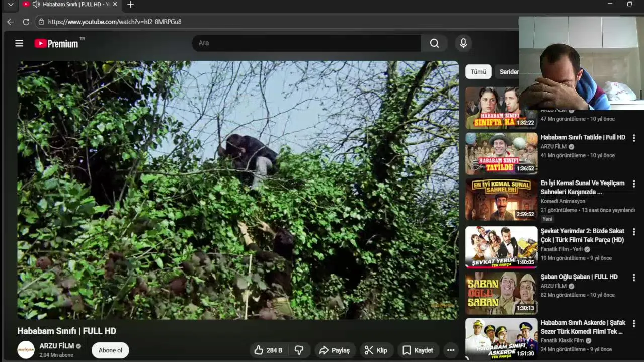Save video with Kaydet button
This screenshot has height=362, width=644.
418,350
